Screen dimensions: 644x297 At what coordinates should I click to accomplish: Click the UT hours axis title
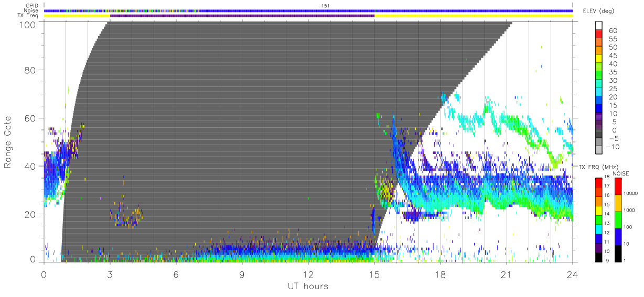(x=307, y=286)
